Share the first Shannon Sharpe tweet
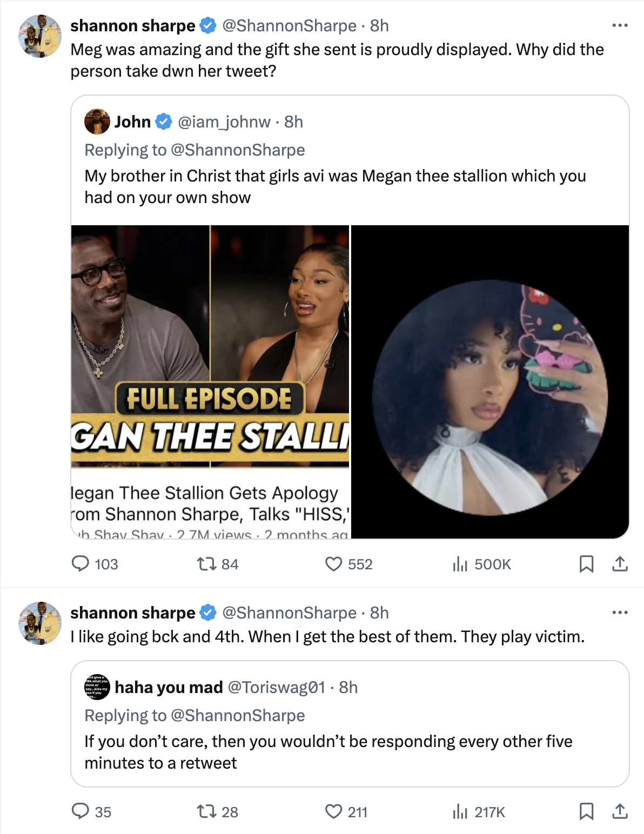This screenshot has height=834, width=644. [x=620, y=564]
